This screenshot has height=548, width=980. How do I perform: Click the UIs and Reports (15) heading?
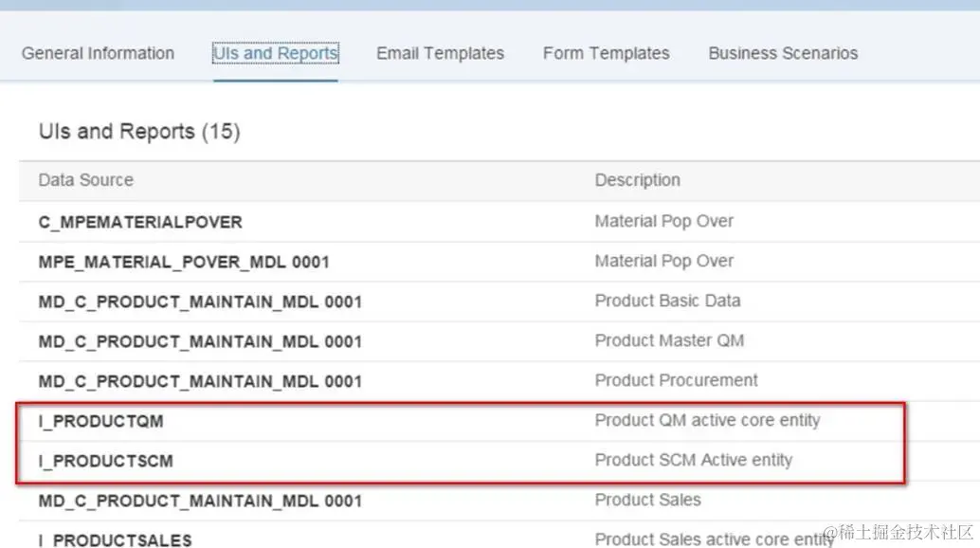[x=139, y=132]
